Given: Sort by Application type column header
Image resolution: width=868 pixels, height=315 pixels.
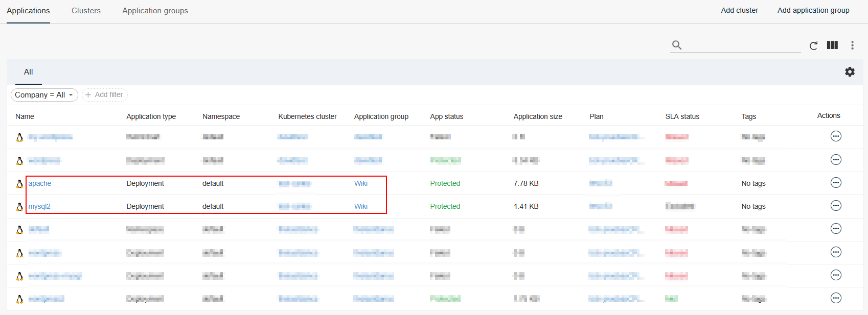Looking at the screenshot, I should coord(151,116).
